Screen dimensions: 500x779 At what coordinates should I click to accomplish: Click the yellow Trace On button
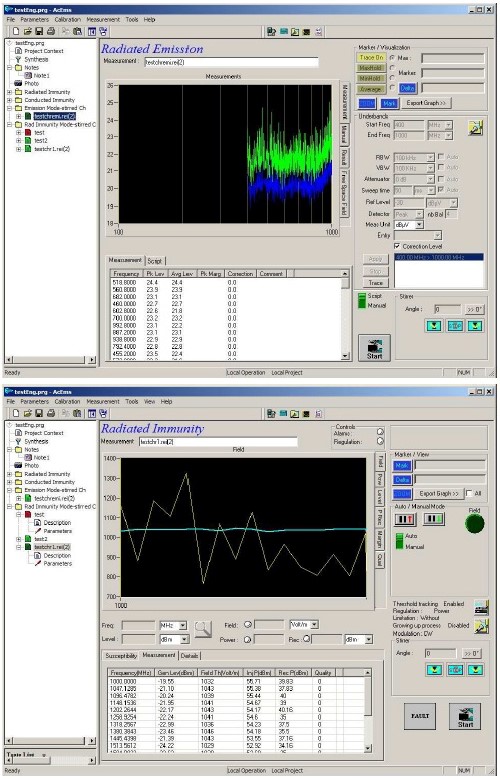click(371, 58)
